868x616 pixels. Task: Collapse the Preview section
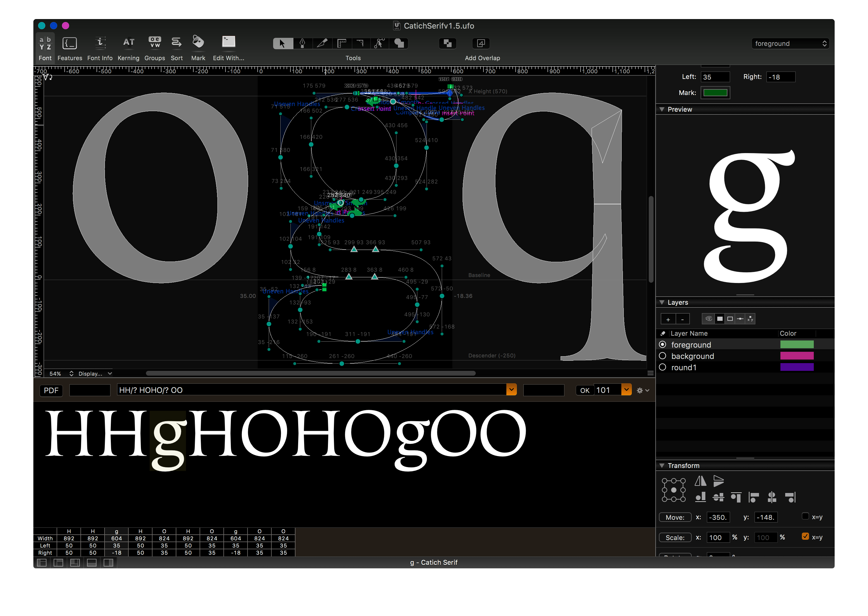click(x=662, y=109)
